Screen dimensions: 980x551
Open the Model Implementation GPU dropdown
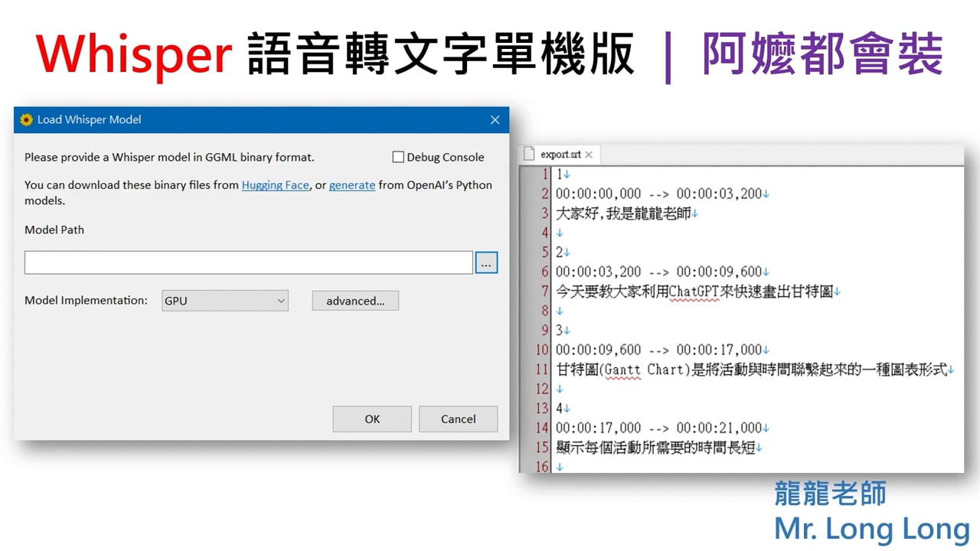point(225,301)
